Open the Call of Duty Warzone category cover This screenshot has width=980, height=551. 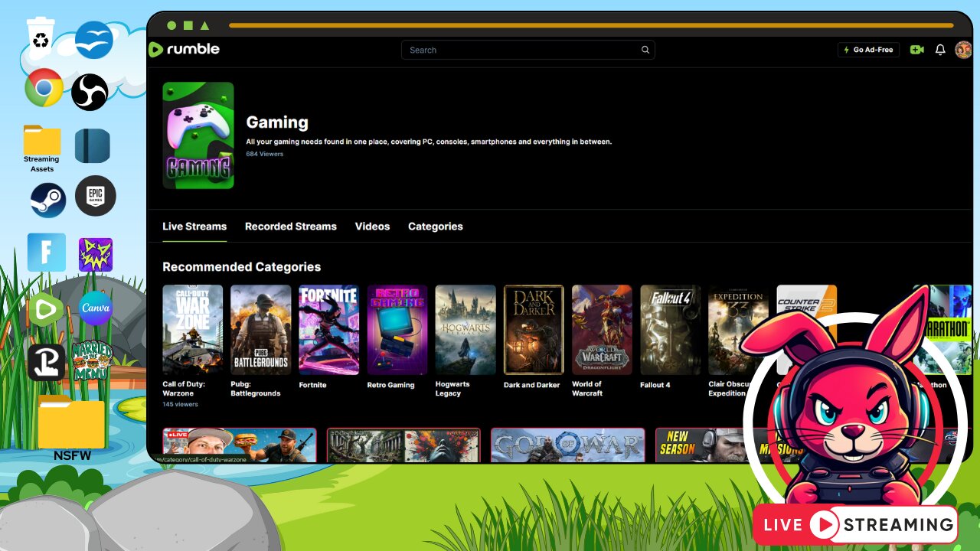[x=193, y=330]
